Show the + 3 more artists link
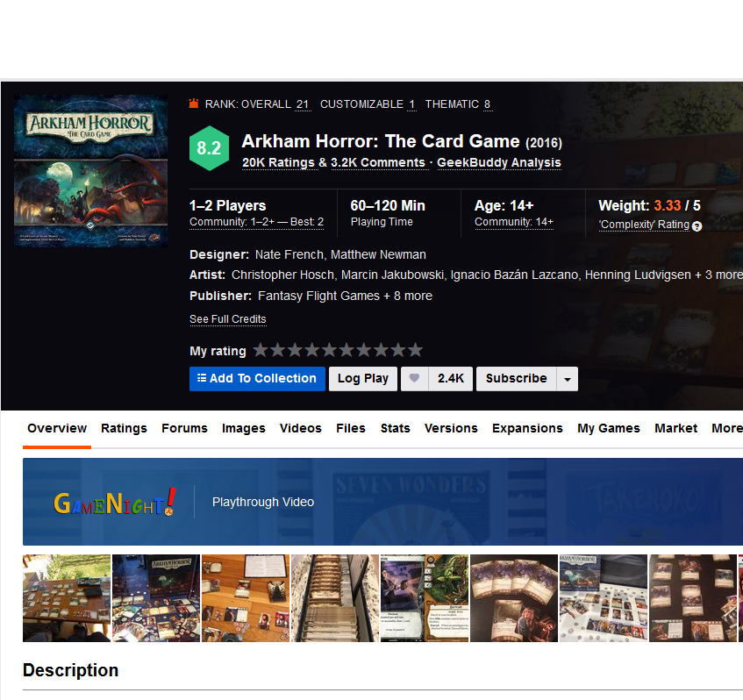The height and width of the screenshot is (700, 743). point(719,275)
